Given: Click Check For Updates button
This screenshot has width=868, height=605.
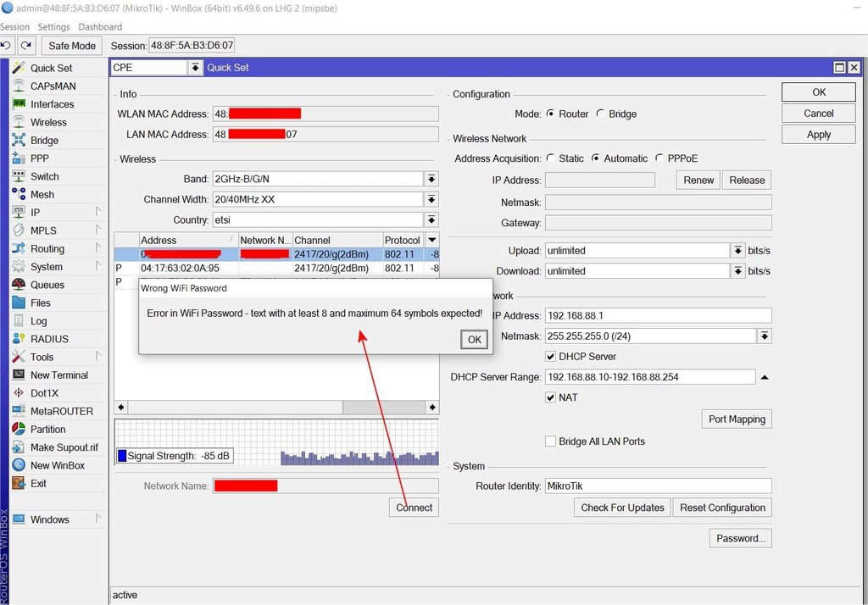Looking at the screenshot, I should click(x=622, y=508).
